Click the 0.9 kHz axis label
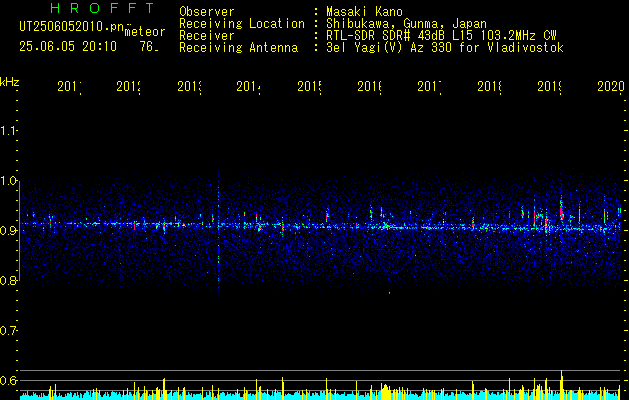This screenshot has width=629, height=400. coord(9,230)
